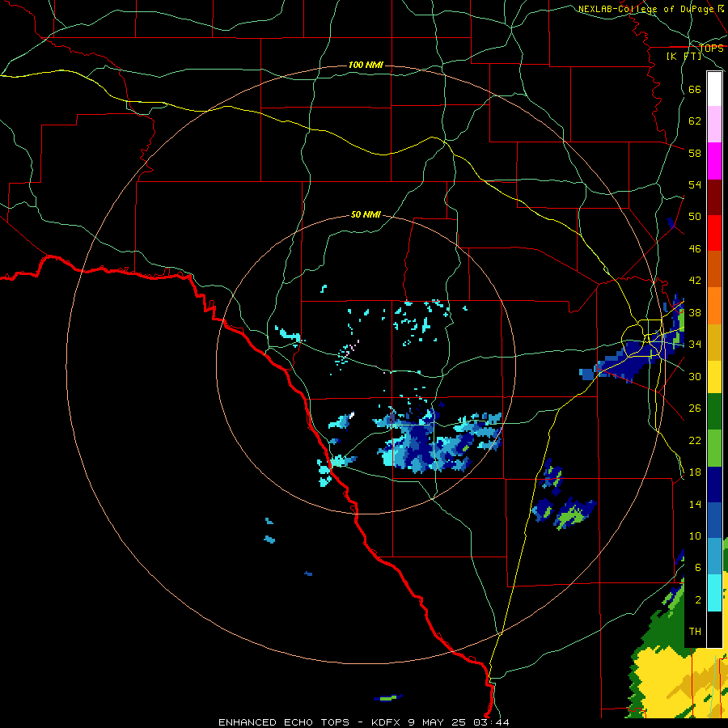Image resolution: width=728 pixels, height=728 pixels.
Task: Click the dark green legend swatch
Action: pyautogui.click(x=714, y=412)
